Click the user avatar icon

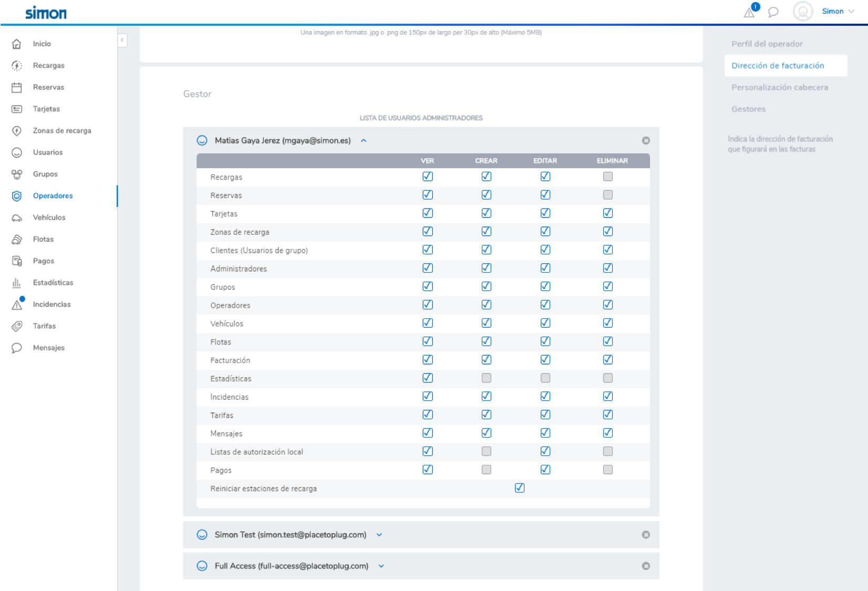pos(802,11)
